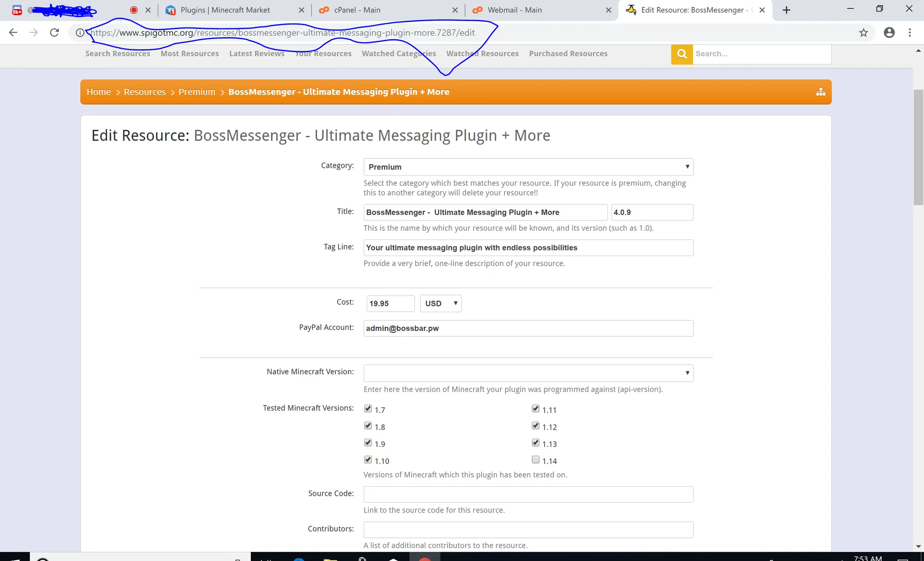Expand the Native Minecraft Version dropdown

click(528, 373)
